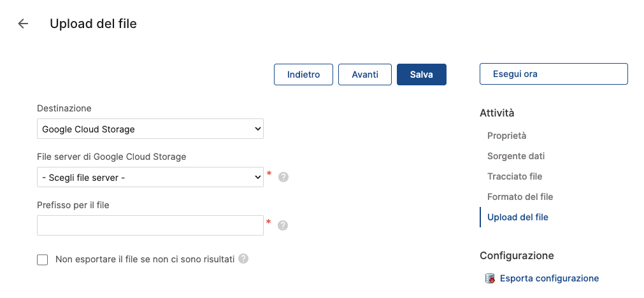The width and height of the screenshot is (644, 298).
Task: Expand the 'Scegli file server' dropdown
Action: [x=150, y=178]
